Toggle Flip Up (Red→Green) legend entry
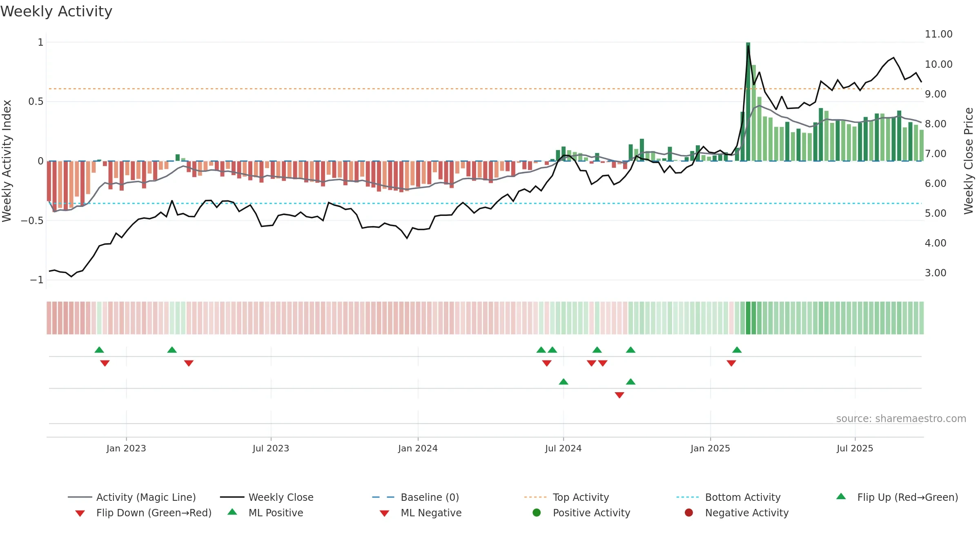The image size is (980, 551). [x=897, y=497]
